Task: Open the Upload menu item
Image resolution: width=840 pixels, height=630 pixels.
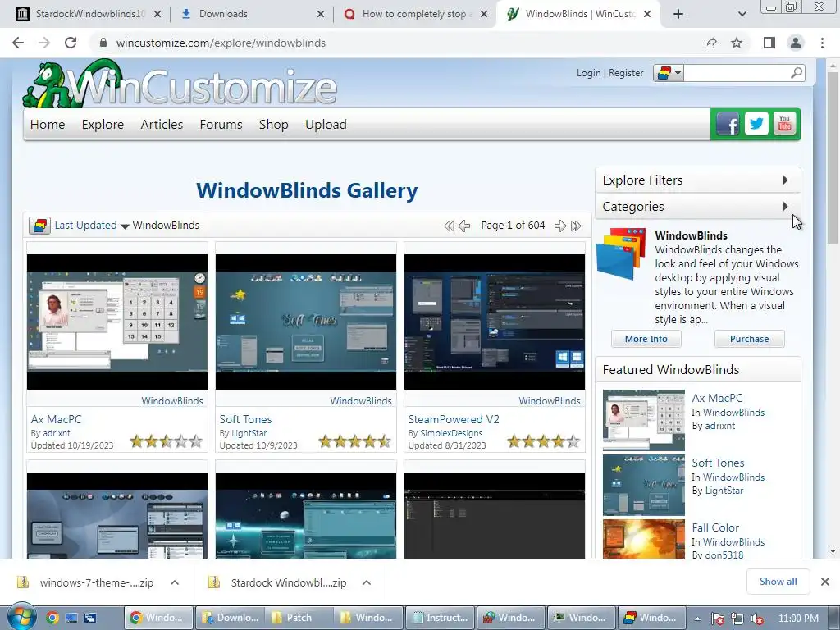Action: pos(326,125)
